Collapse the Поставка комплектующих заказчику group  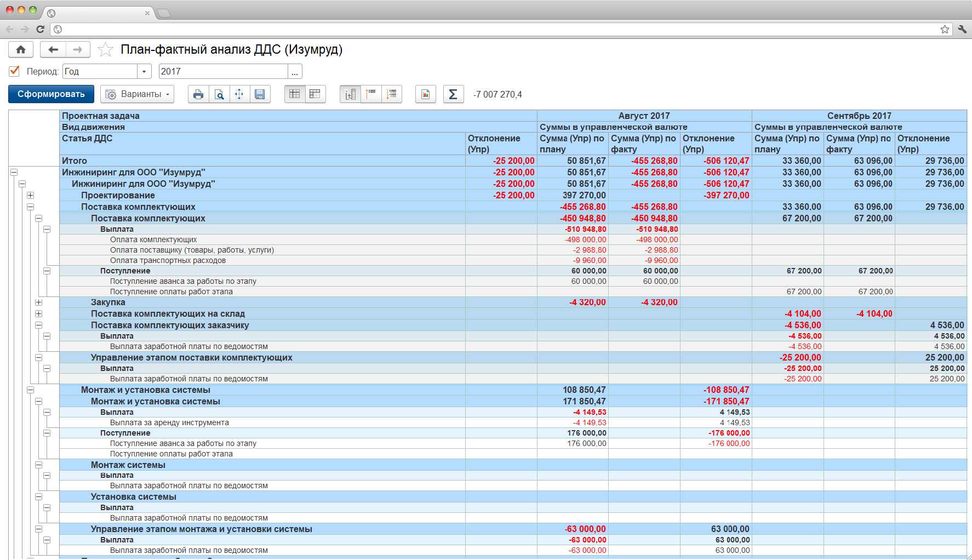(39, 325)
